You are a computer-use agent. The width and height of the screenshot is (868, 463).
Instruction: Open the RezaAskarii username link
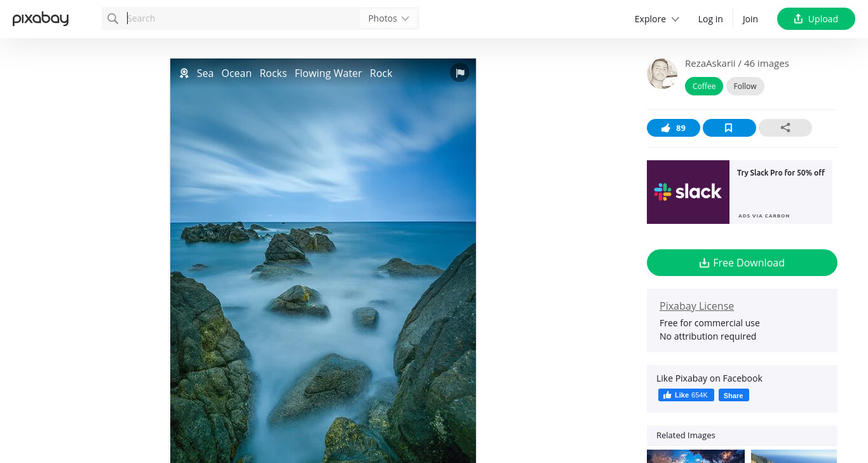click(x=710, y=64)
